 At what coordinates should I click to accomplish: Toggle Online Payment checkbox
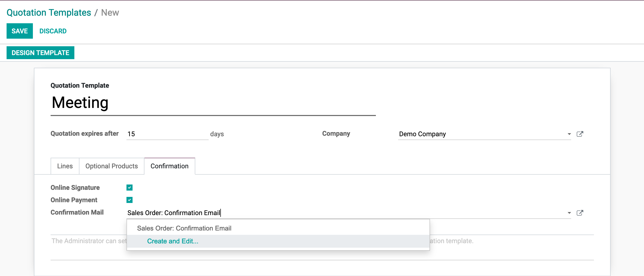coord(130,200)
